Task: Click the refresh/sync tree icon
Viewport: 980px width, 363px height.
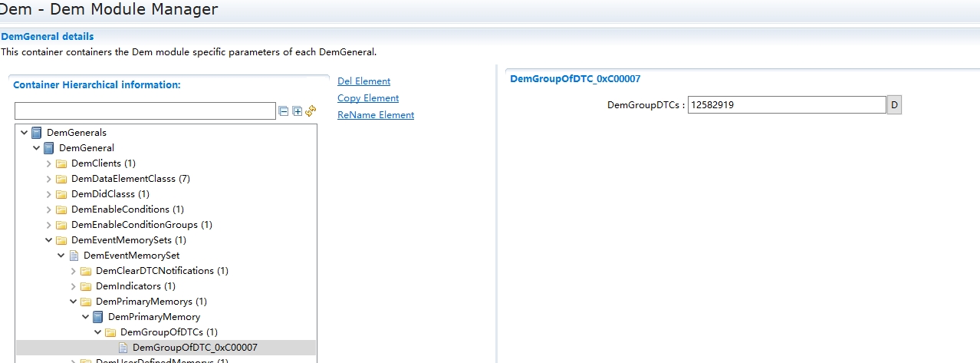Action: tap(311, 111)
